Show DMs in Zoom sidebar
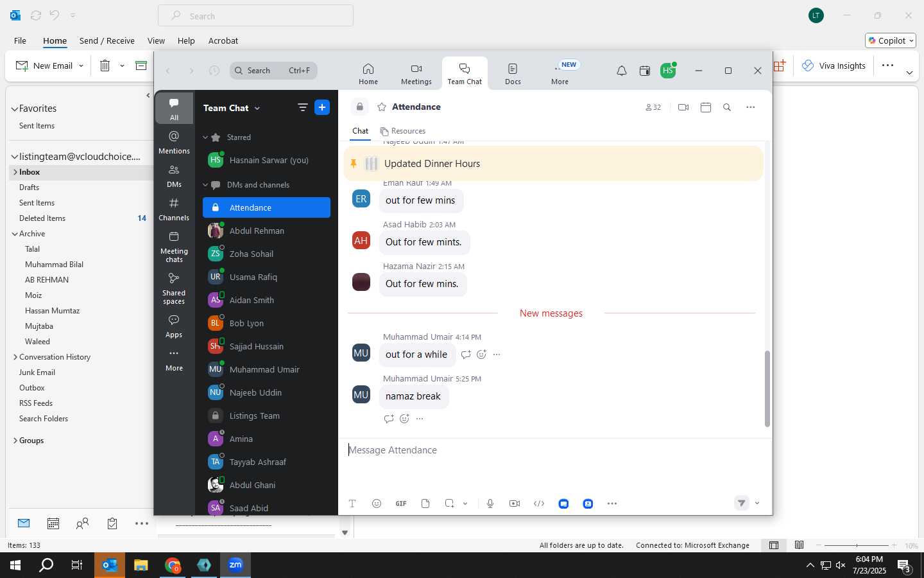 (174, 175)
